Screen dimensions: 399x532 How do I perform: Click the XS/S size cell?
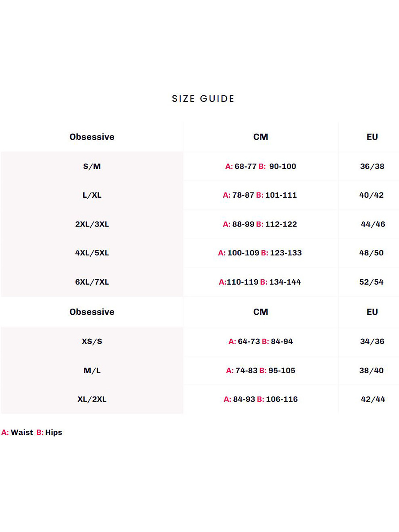(92, 342)
